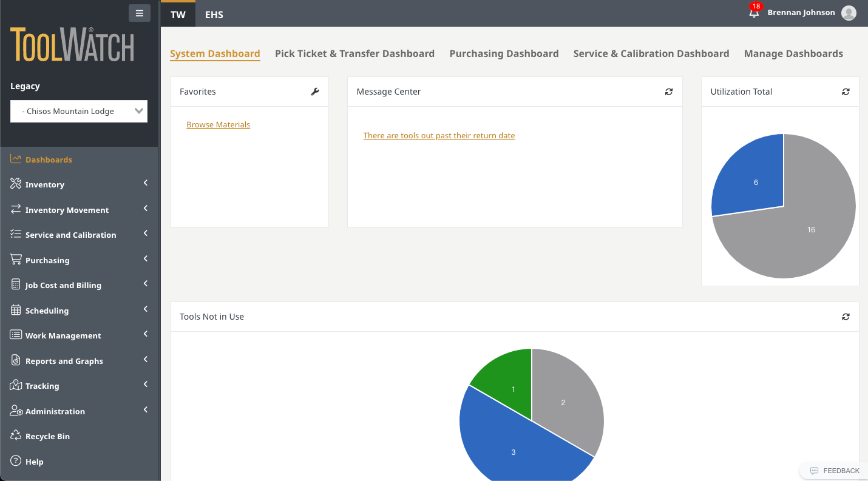Viewport: 868px width, 481px height.
Task: Open the tools past return date message
Action: click(x=439, y=135)
